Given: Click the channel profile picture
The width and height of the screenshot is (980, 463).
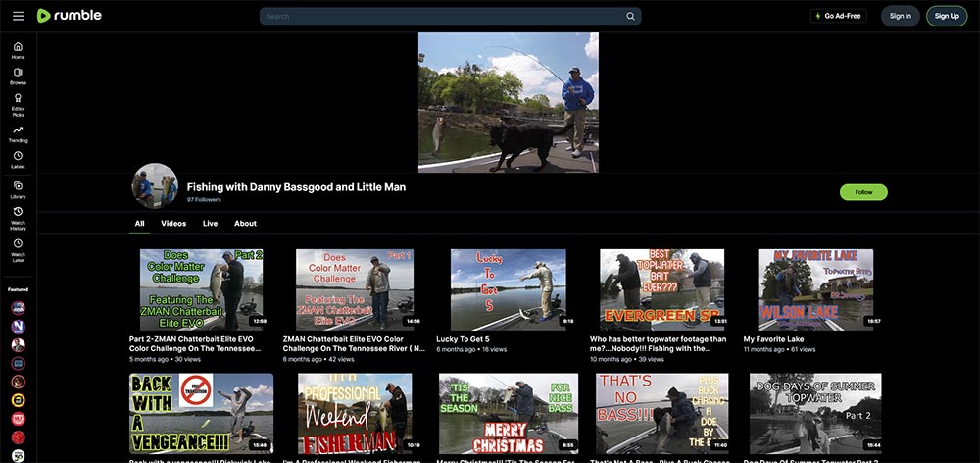Looking at the screenshot, I should (x=155, y=185).
